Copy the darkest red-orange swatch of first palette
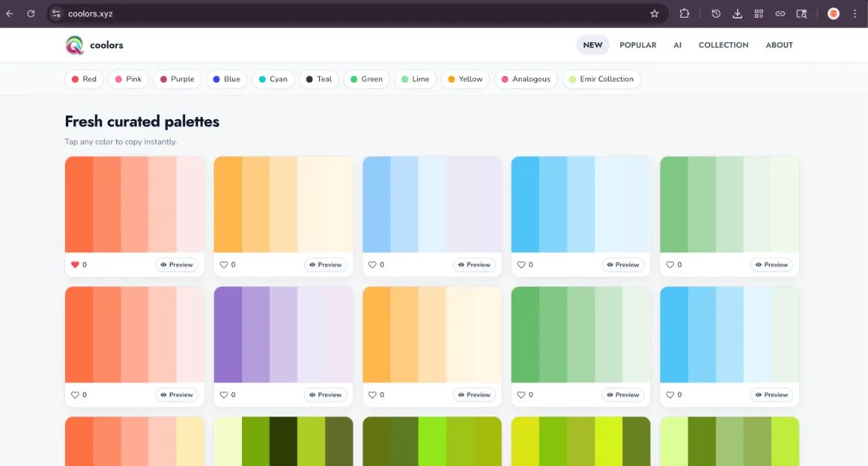868x466 pixels. [79, 204]
